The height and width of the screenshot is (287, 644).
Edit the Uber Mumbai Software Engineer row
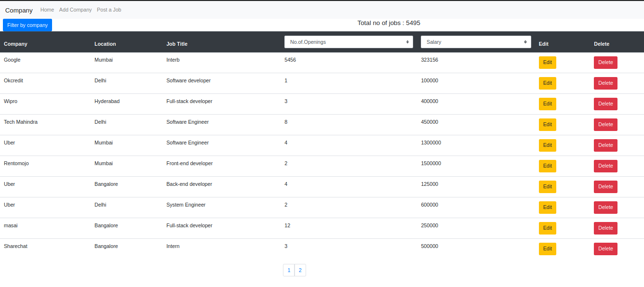click(x=548, y=145)
